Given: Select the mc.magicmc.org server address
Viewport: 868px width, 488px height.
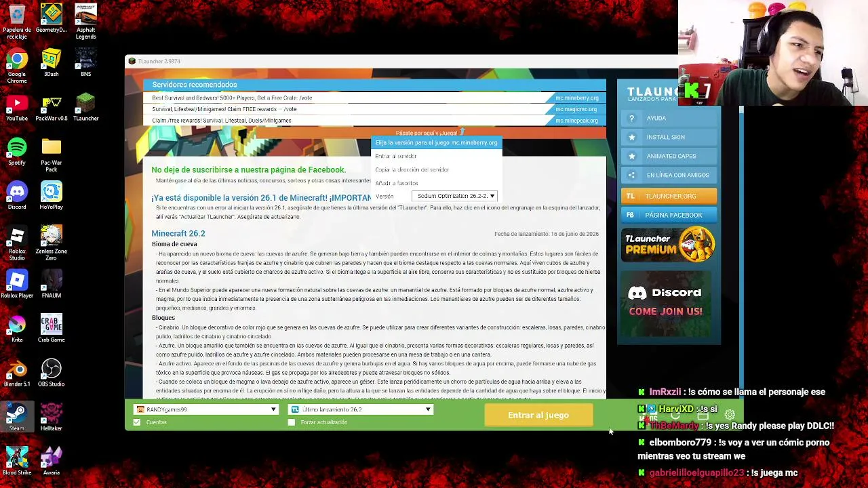Looking at the screenshot, I should click(x=576, y=109).
